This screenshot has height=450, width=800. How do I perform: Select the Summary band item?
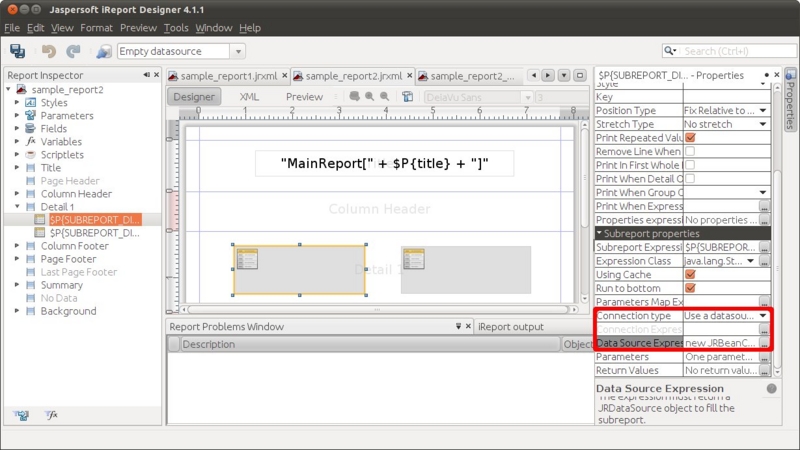click(x=62, y=285)
